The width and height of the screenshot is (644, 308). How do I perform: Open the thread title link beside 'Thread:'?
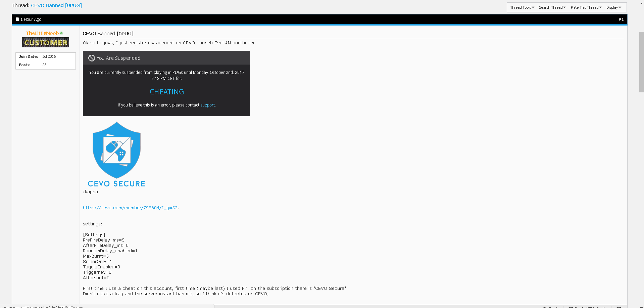(x=56, y=5)
